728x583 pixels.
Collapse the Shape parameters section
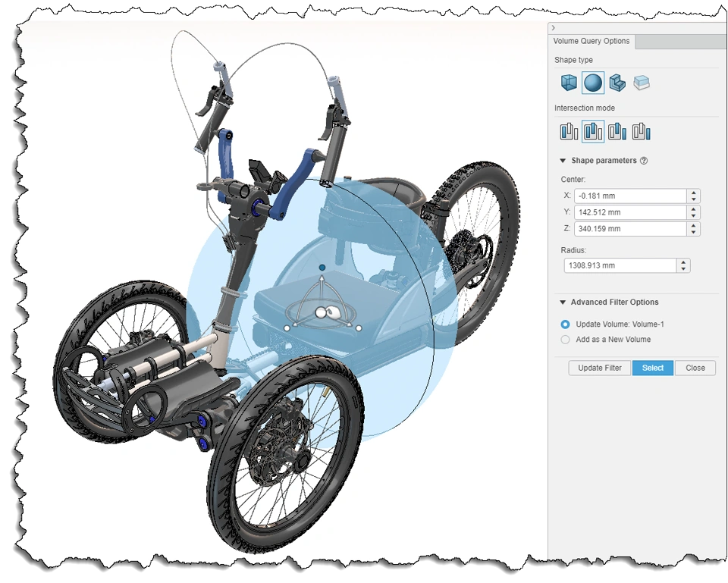coord(563,161)
